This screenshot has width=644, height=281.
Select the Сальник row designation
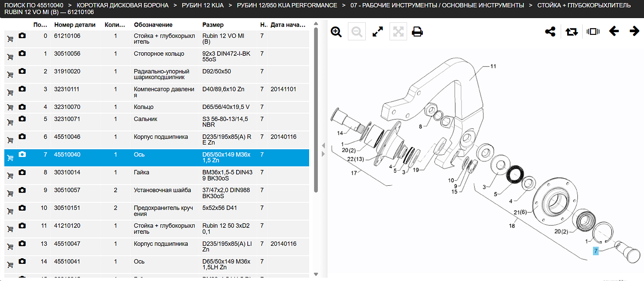pyautogui.click(x=146, y=119)
